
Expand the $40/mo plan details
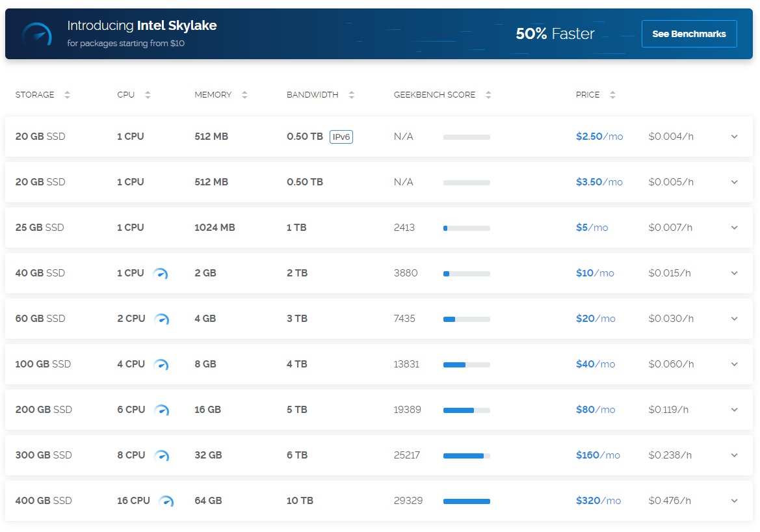tap(734, 365)
